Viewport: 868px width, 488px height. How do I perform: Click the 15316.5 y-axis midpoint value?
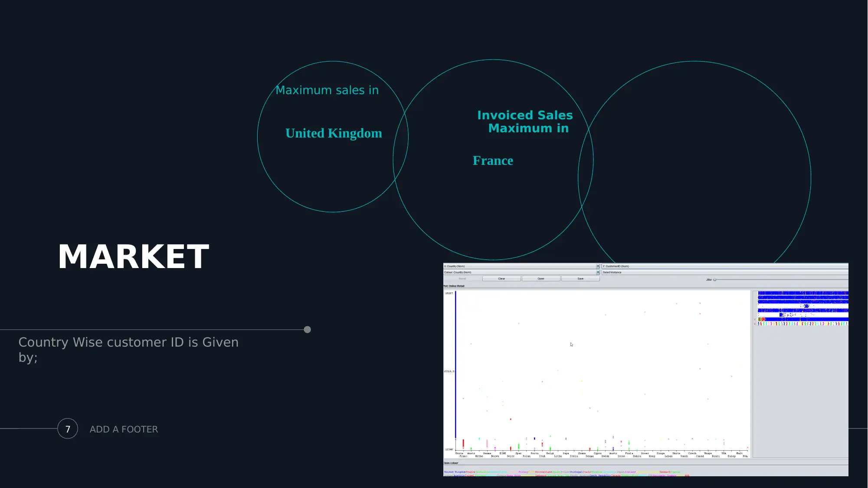coord(449,371)
